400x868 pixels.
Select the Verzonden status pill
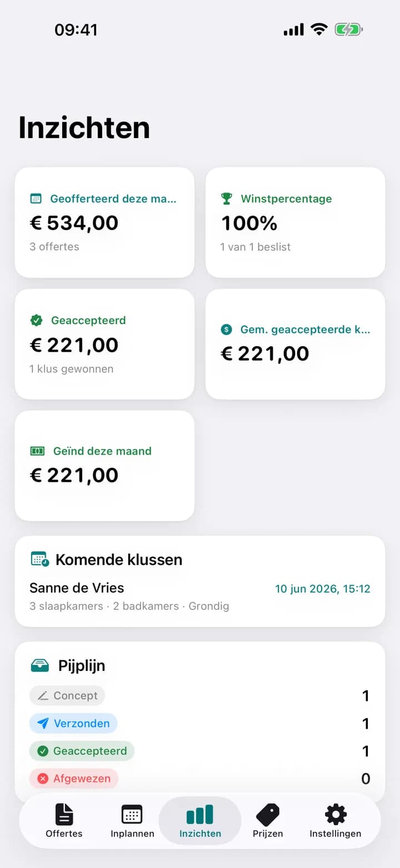click(73, 723)
